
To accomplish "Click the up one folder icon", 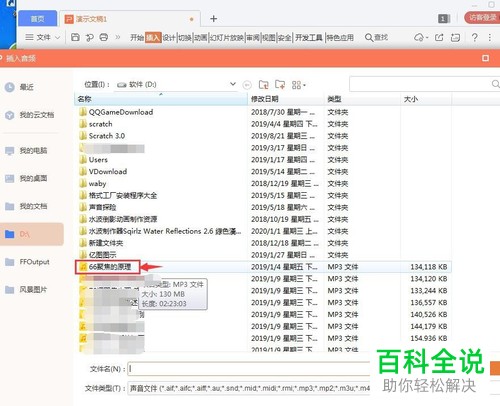I will point(264,85).
